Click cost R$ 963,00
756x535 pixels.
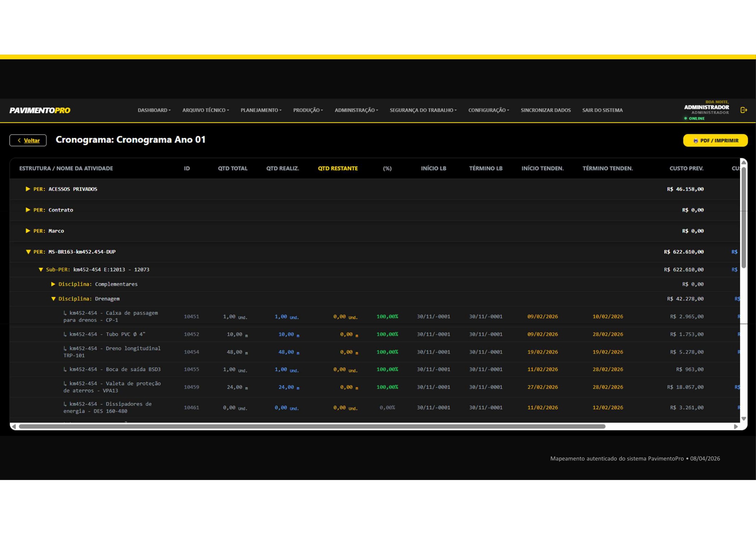pyautogui.click(x=690, y=369)
